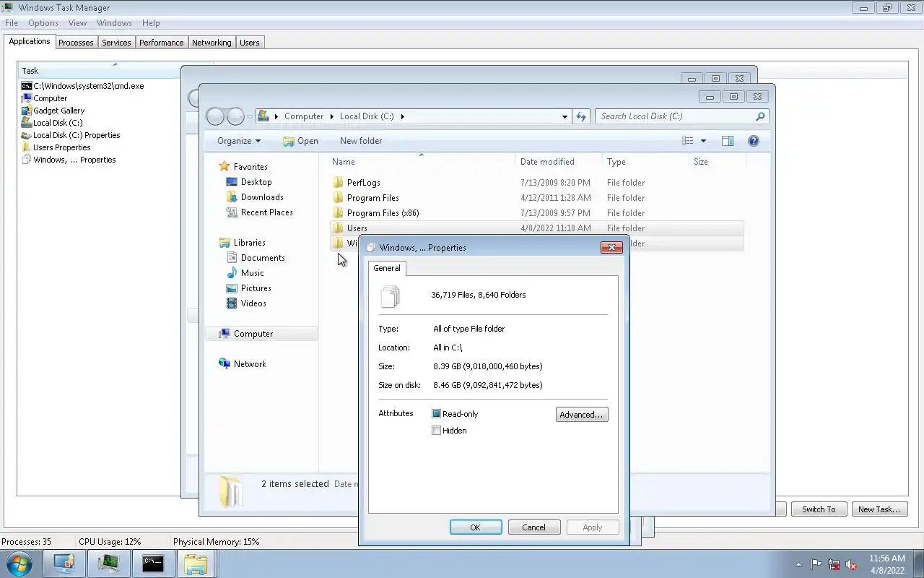The width and height of the screenshot is (924, 578).
Task: Switch to the Performance tab
Action: [162, 43]
